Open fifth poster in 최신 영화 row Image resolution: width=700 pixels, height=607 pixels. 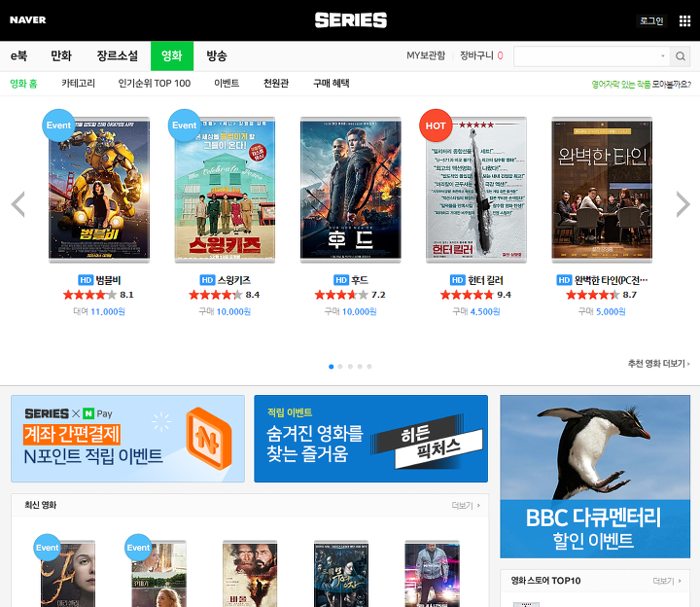(x=432, y=574)
